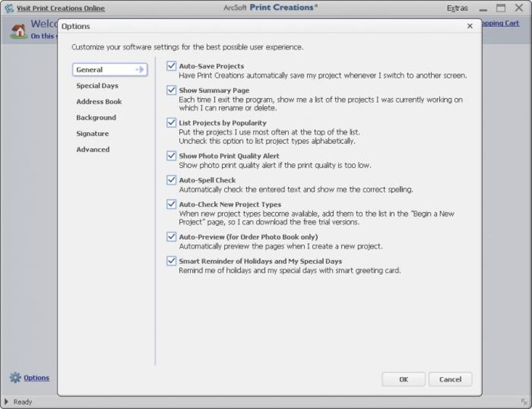The height and width of the screenshot is (409, 532).
Task: Click the arrow icon on General tab
Action: point(140,69)
